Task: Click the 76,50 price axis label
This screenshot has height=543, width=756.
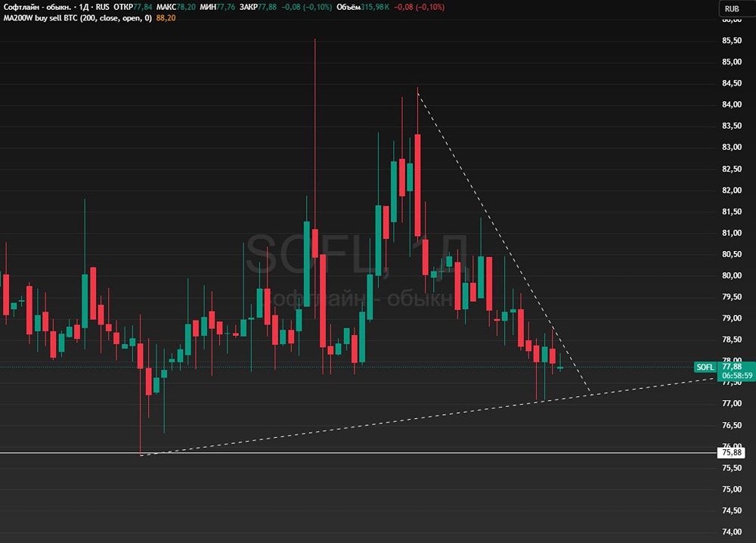Action: click(x=732, y=425)
